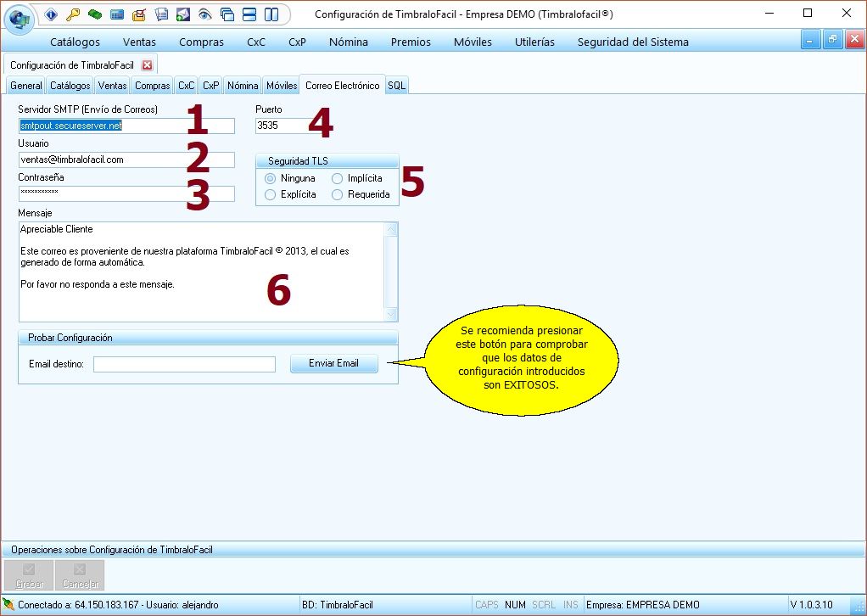Open the Compras menu
Viewport: 867px width, 616px height.
coord(201,42)
